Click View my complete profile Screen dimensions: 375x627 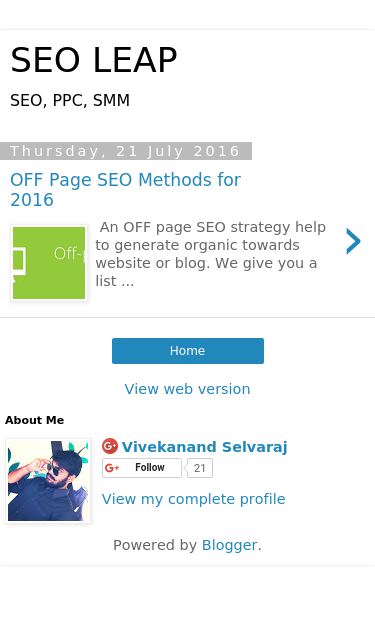(193, 499)
